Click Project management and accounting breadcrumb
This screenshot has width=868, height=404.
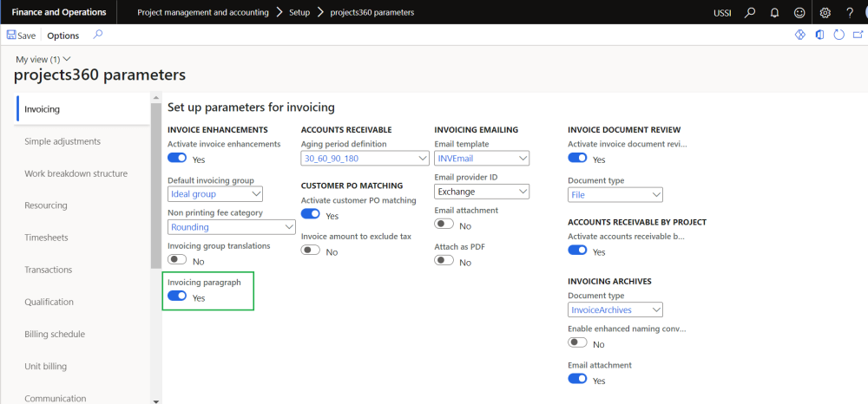coord(205,12)
